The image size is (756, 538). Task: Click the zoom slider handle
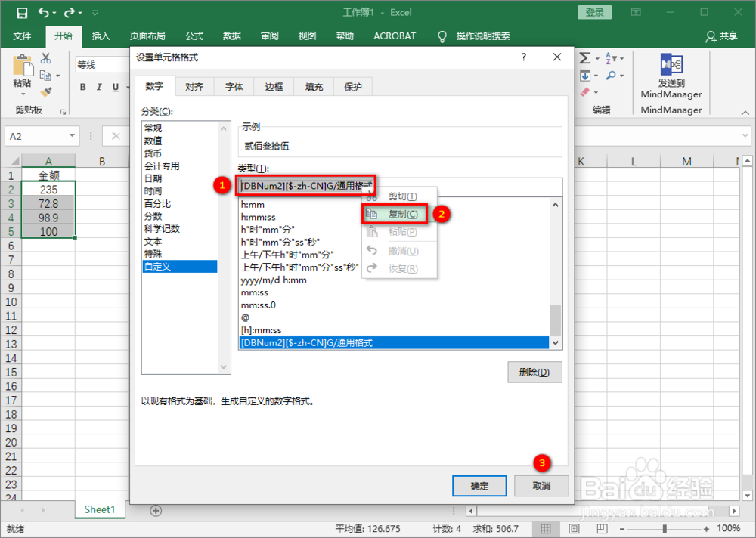tap(665, 529)
